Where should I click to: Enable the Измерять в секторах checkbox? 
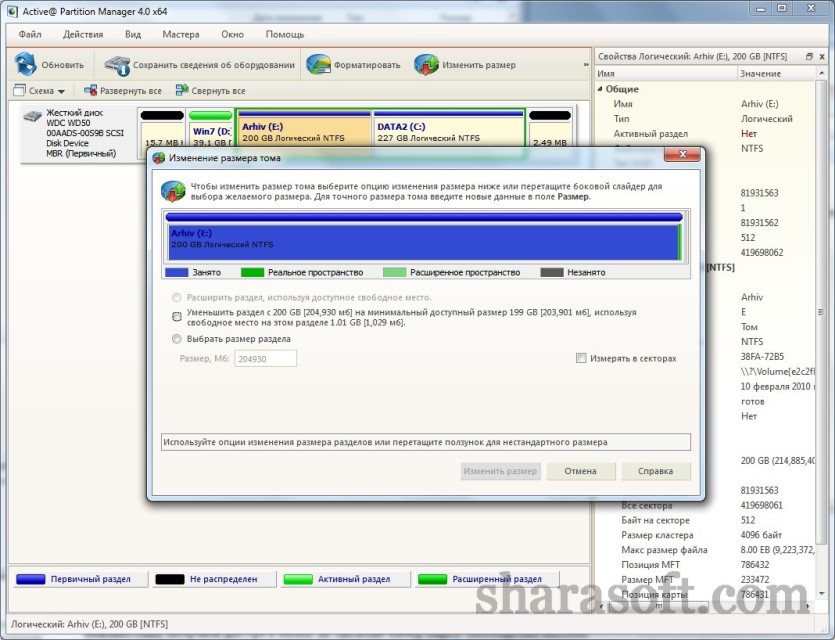(x=581, y=358)
